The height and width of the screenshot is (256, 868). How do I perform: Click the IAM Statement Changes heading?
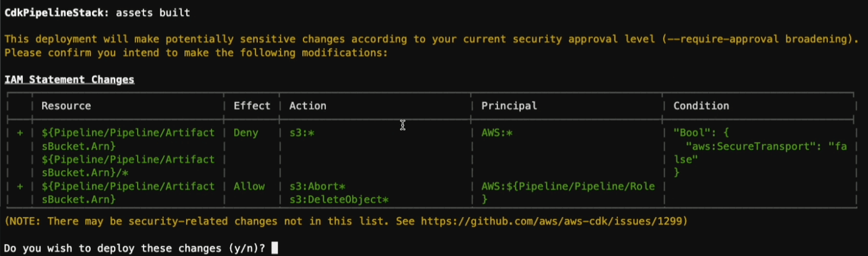pos(69,79)
